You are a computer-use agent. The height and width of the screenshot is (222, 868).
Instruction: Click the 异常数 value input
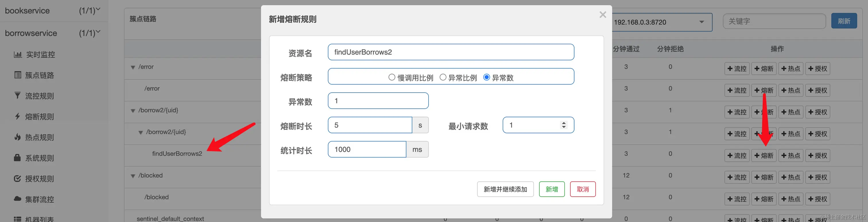click(378, 101)
